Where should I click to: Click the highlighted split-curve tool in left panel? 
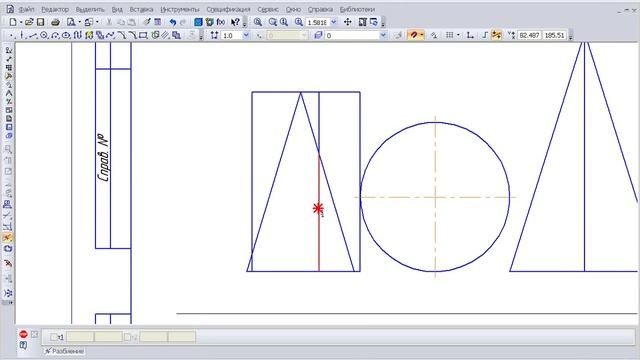click(x=7, y=238)
